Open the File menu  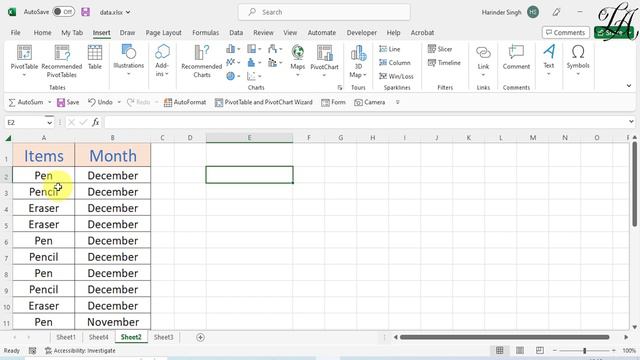16,33
